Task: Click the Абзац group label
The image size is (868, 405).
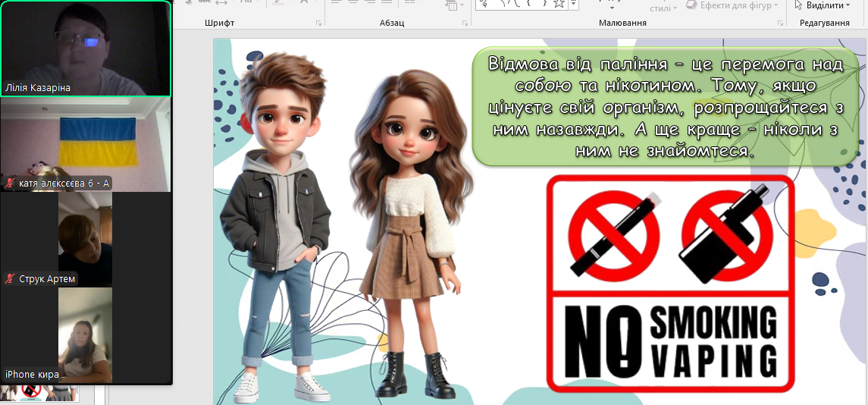Action: [x=392, y=23]
